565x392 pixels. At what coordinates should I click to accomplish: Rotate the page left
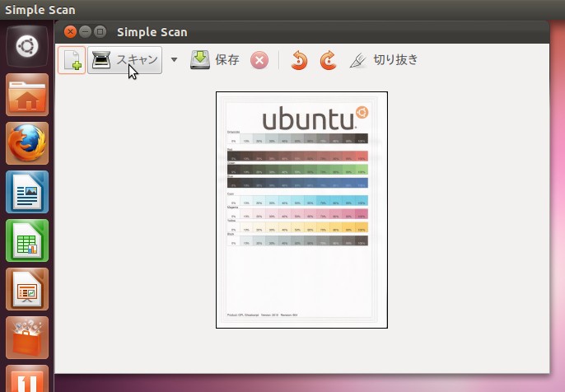[x=299, y=60]
